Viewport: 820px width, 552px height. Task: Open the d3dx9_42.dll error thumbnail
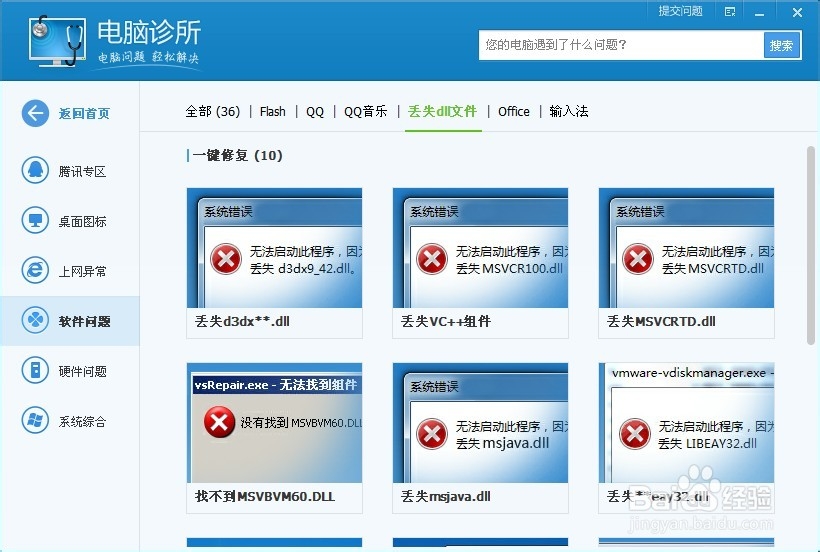(x=275, y=248)
